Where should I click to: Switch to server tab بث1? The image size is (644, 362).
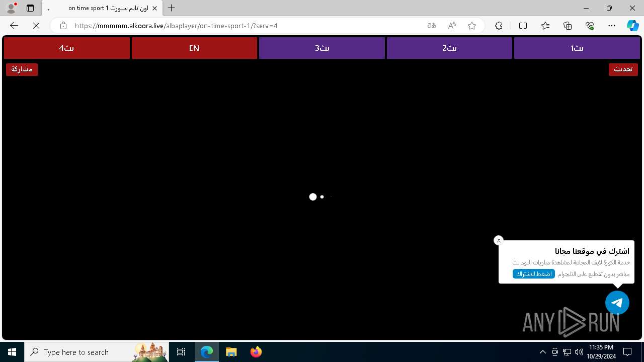pyautogui.click(x=577, y=48)
